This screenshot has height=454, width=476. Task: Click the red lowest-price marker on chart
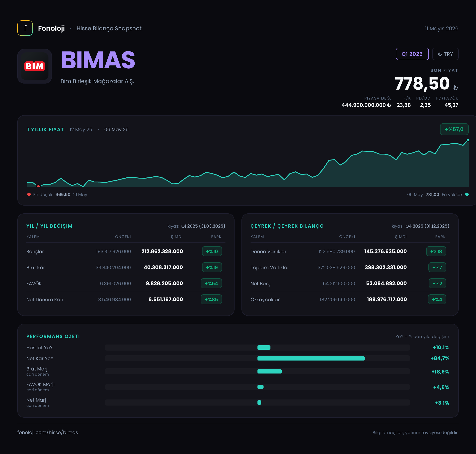pos(38,186)
